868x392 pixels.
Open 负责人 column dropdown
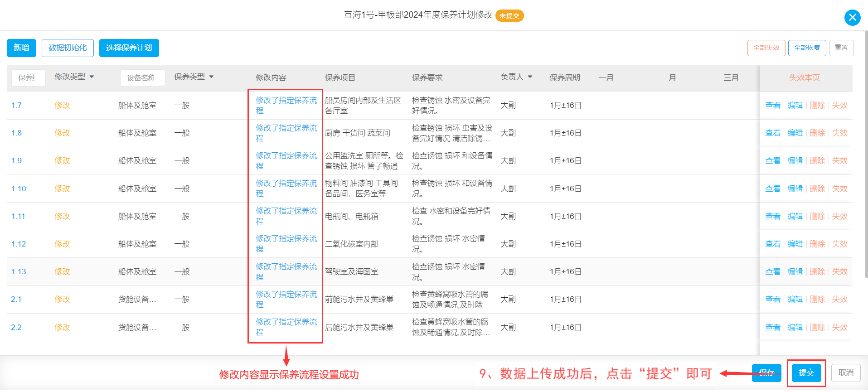point(530,77)
